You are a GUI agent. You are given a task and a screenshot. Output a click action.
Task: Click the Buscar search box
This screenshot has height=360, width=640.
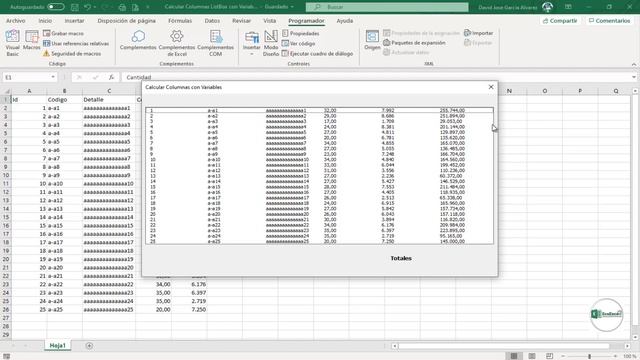(387, 7)
